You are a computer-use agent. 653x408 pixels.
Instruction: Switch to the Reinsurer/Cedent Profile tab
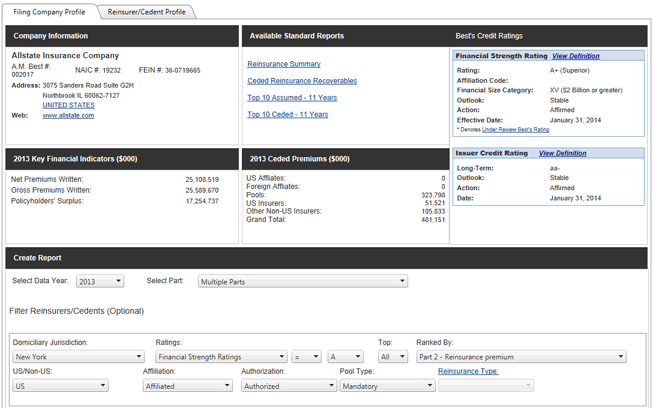click(x=146, y=12)
